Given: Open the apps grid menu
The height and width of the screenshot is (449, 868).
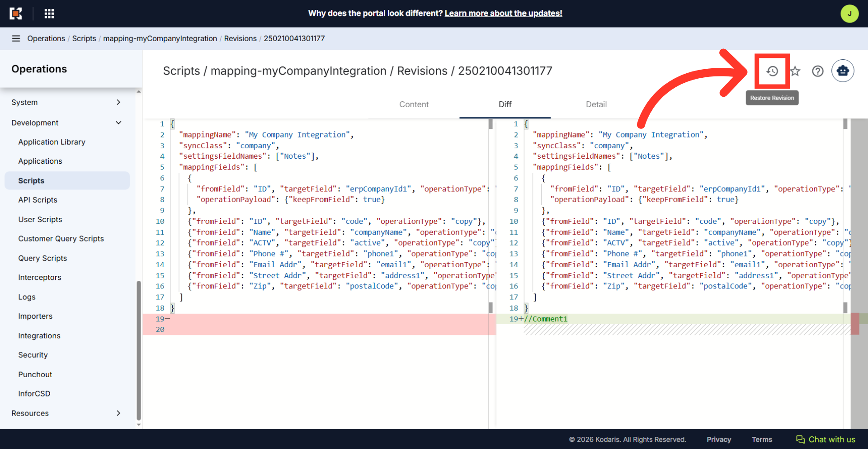Looking at the screenshot, I should click(x=49, y=14).
